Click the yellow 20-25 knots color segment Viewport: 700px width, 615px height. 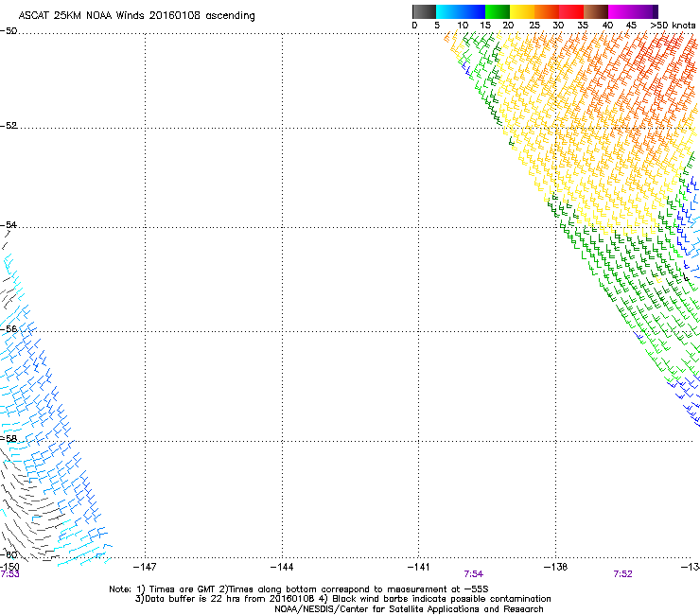pos(522,11)
